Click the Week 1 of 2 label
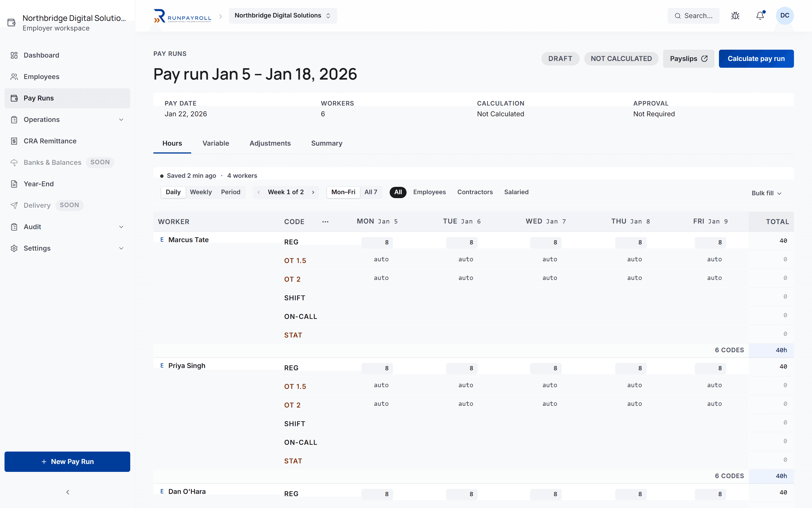812x508 pixels. coord(286,192)
